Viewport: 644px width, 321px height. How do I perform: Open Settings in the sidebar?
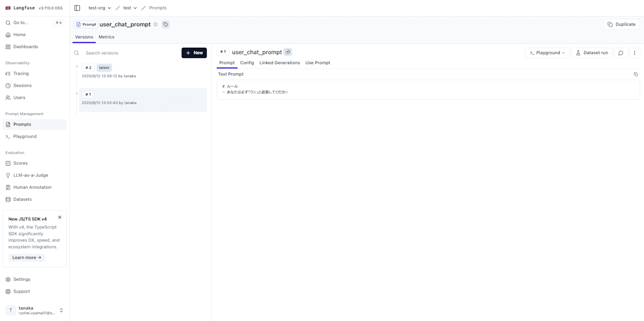click(34, 280)
